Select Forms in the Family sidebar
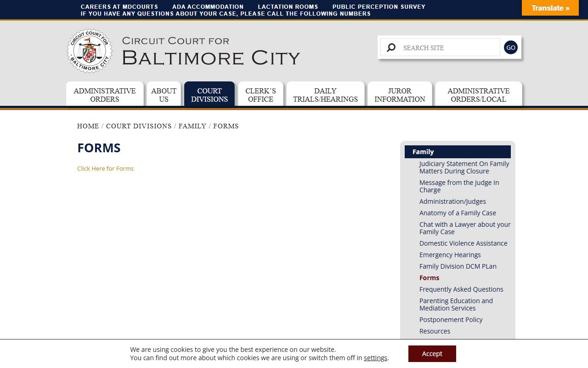 (429, 278)
